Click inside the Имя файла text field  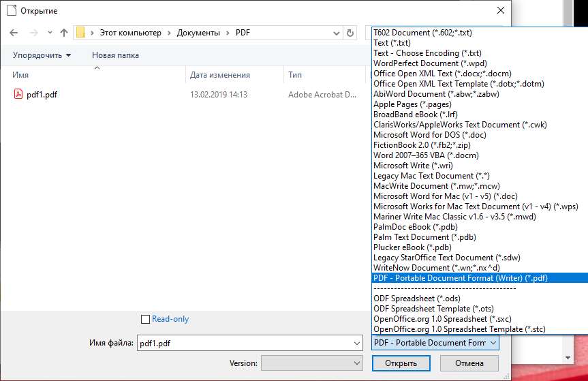click(x=245, y=343)
